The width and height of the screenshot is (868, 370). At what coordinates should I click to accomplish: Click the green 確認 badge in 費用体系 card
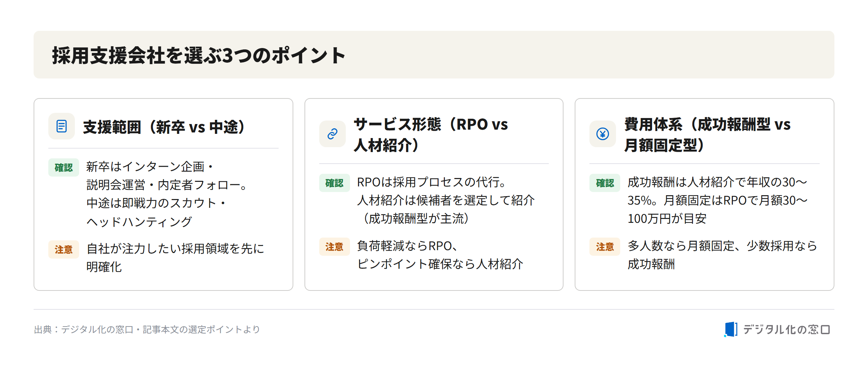point(605,183)
